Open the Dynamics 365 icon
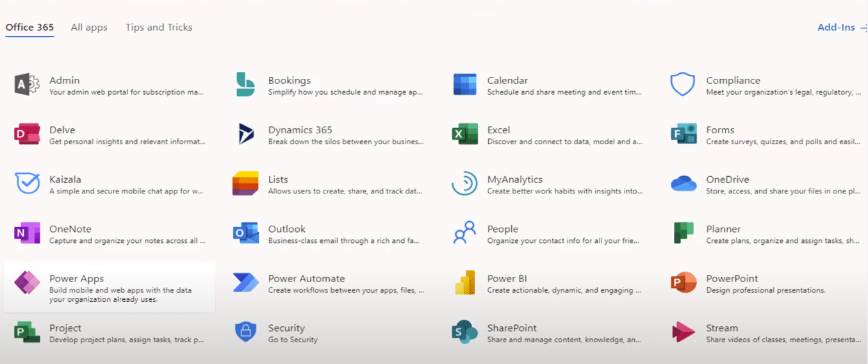This screenshot has height=364, width=868. click(x=246, y=134)
